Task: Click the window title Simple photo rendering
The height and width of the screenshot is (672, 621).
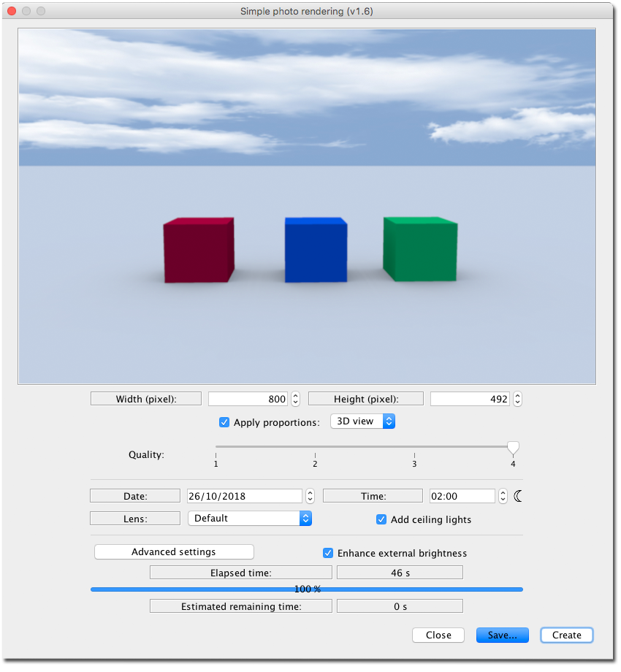Action: pyautogui.click(x=306, y=11)
